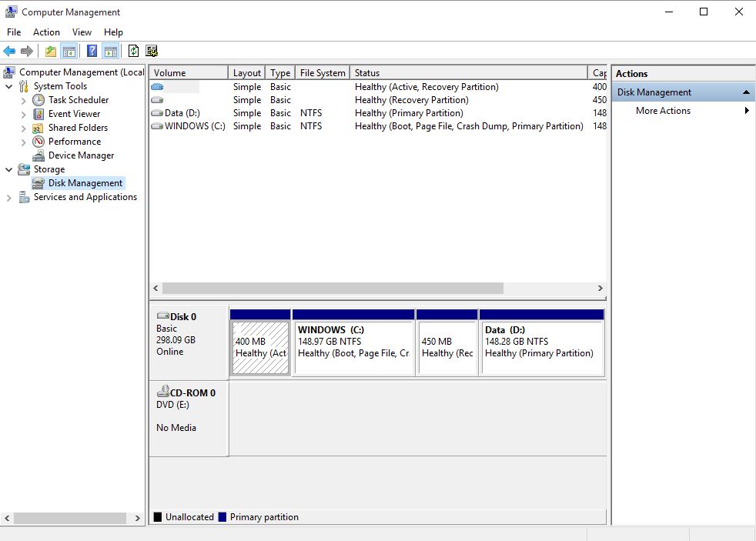Click the Task Scheduler clock icon
The image size is (756, 541).
click(38, 100)
